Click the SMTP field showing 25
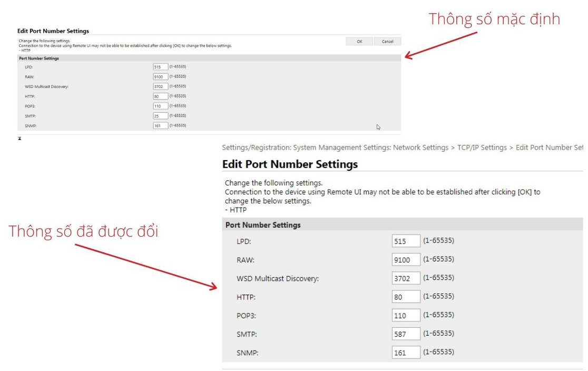This screenshot has width=588, height=371. [160, 116]
